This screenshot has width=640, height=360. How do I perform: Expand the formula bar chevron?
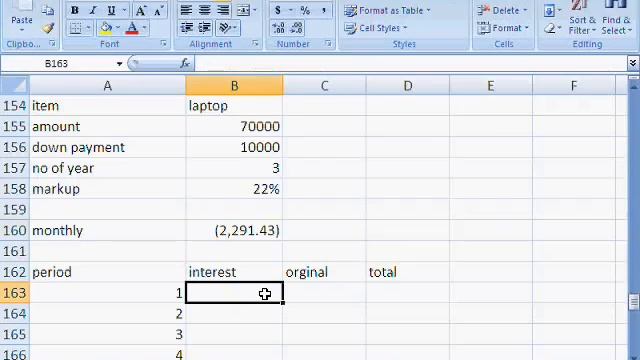[633, 63]
